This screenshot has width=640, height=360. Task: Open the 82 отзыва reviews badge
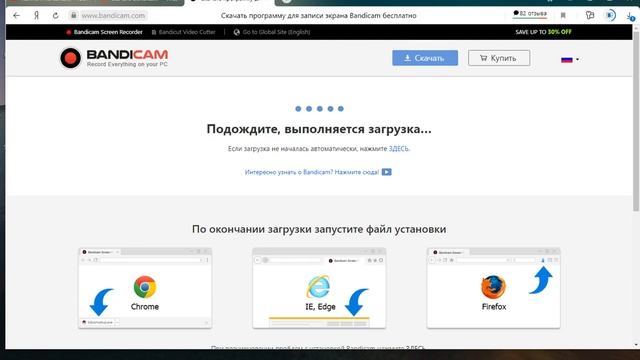pyautogui.click(x=530, y=14)
